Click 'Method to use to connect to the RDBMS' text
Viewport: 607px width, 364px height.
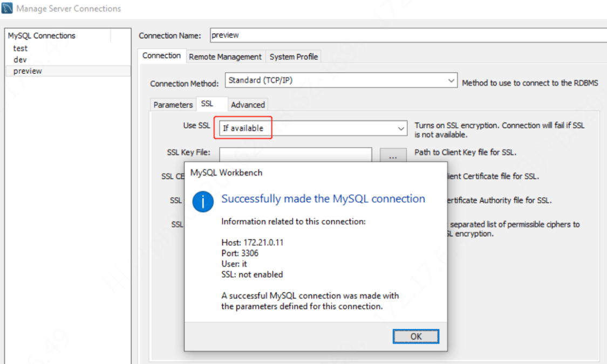[x=530, y=83]
